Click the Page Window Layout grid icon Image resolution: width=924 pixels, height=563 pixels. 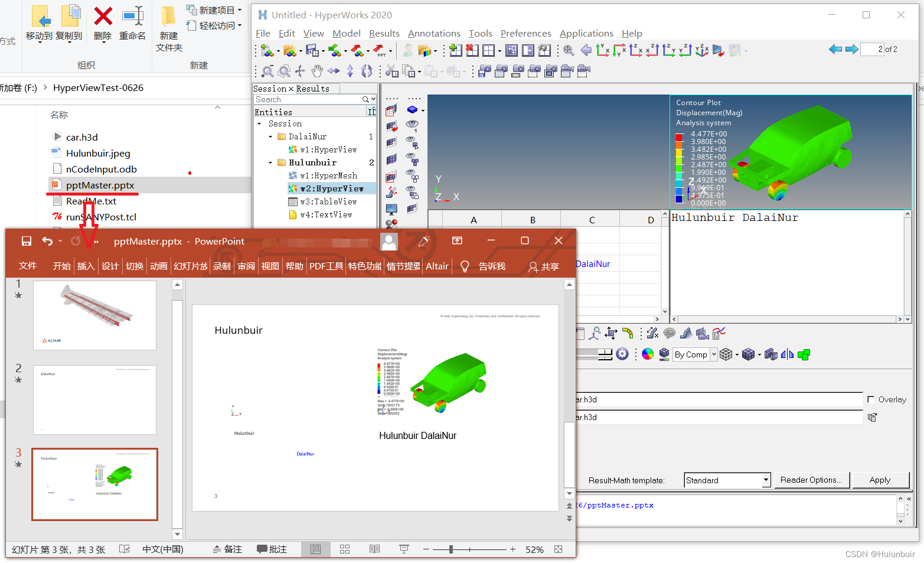[488, 51]
